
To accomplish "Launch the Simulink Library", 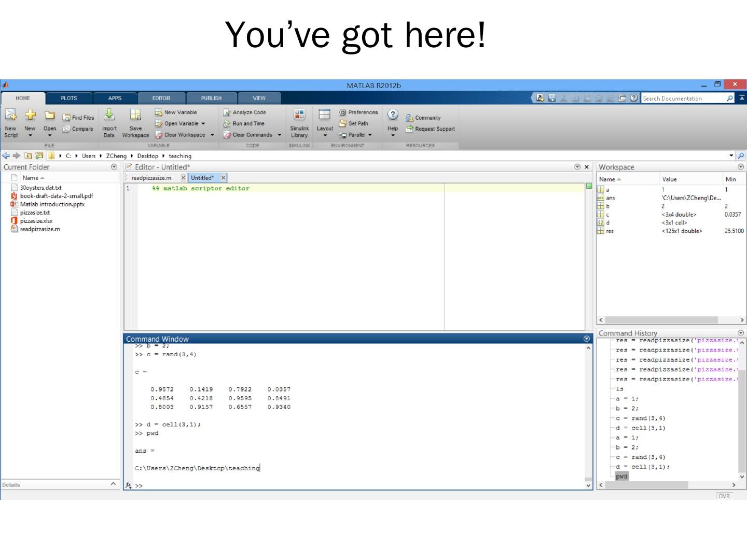I will click(x=299, y=123).
